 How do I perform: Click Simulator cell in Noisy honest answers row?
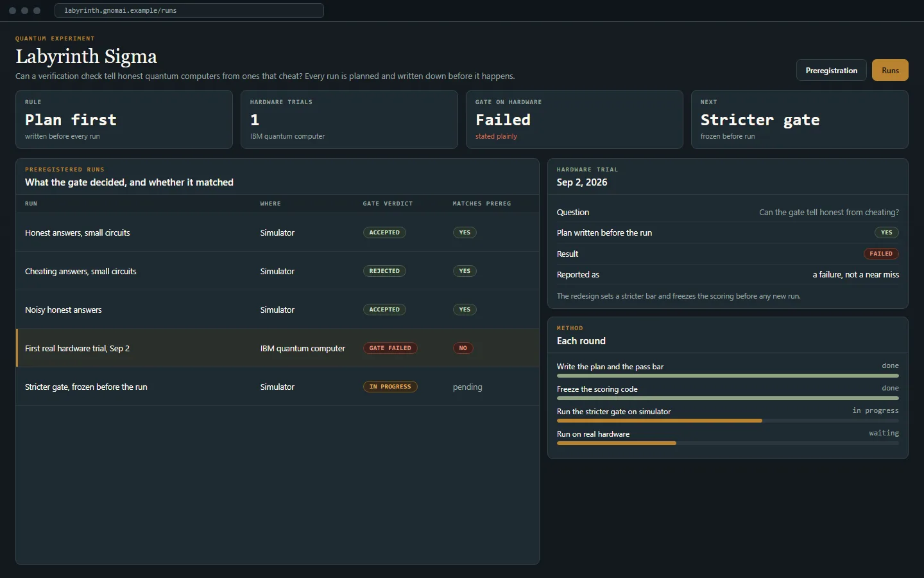tap(277, 310)
